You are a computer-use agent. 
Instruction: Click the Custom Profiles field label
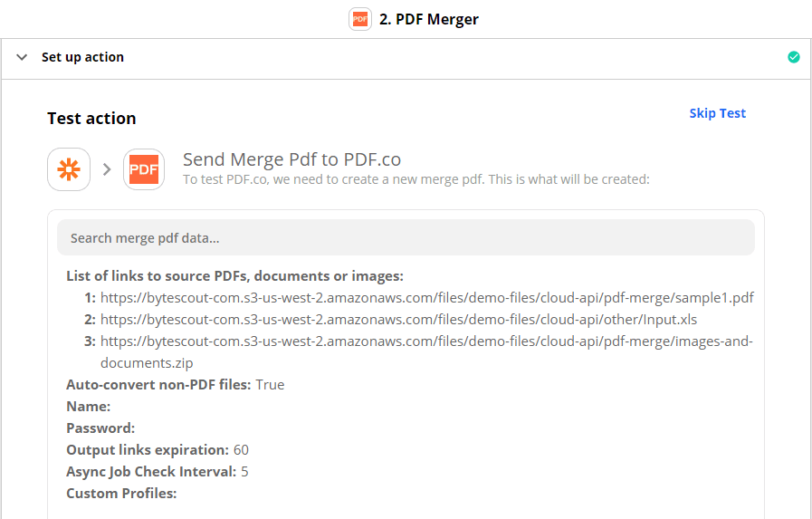tap(121, 493)
